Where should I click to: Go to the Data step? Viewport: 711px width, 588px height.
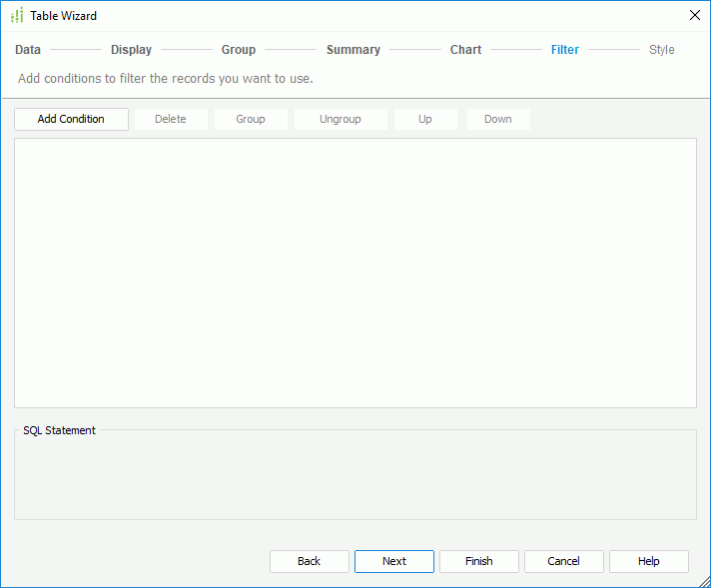(x=28, y=49)
